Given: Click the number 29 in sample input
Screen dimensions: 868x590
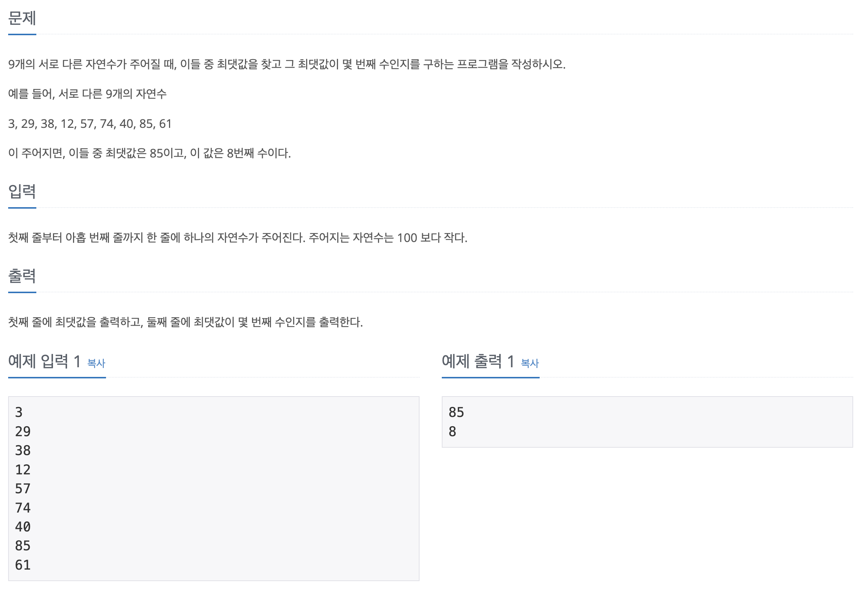Looking at the screenshot, I should coord(22,431).
